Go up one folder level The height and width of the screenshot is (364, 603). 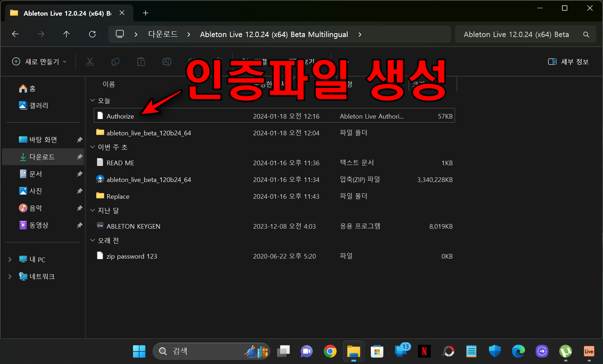coord(66,34)
